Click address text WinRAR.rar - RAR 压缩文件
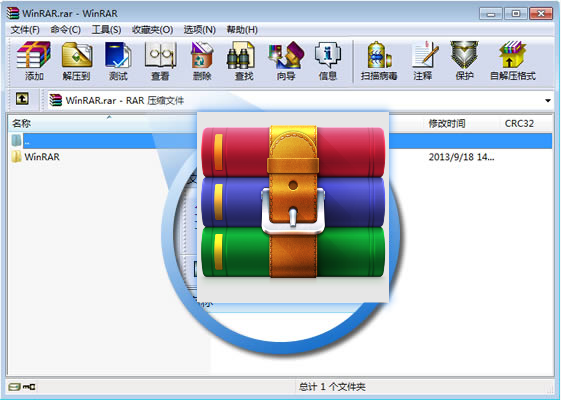Image resolution: width=561 pixels, height=400 pixels. coord(125,101)
